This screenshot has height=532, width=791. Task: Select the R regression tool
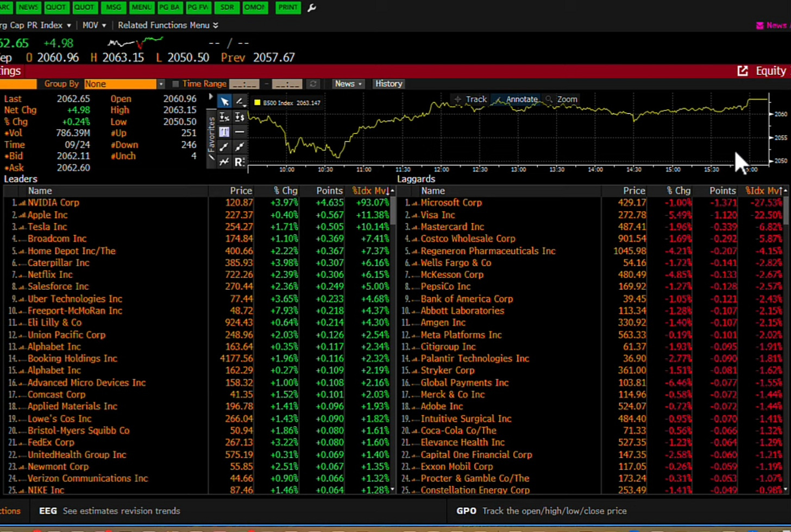tap(239, 161)
